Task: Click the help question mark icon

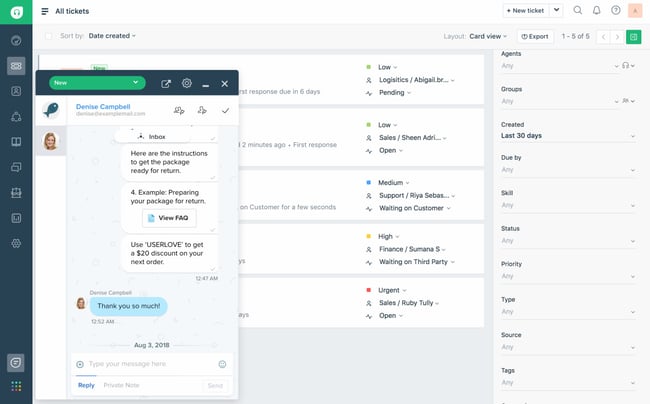Action: point(616,11)
